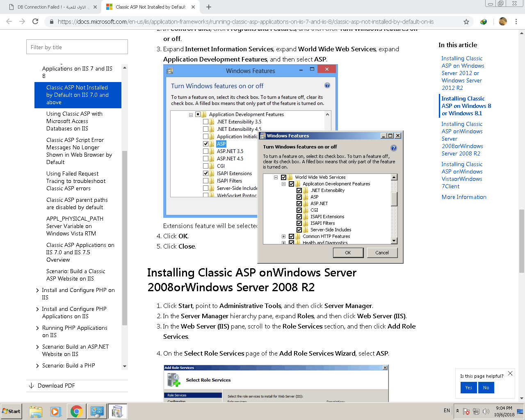
Task: Click the Windows Features taskbar icon
Action: point(117,411)
